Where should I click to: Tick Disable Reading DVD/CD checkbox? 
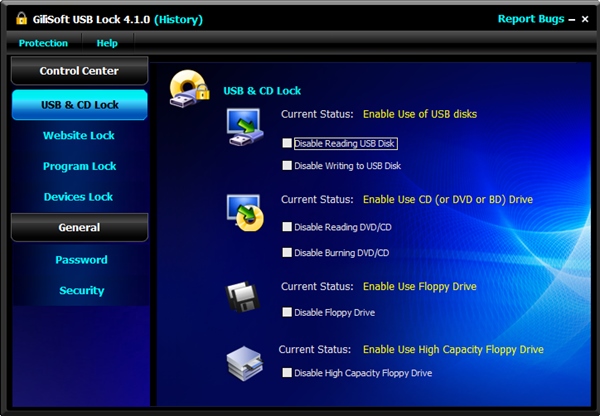[287, 227]
